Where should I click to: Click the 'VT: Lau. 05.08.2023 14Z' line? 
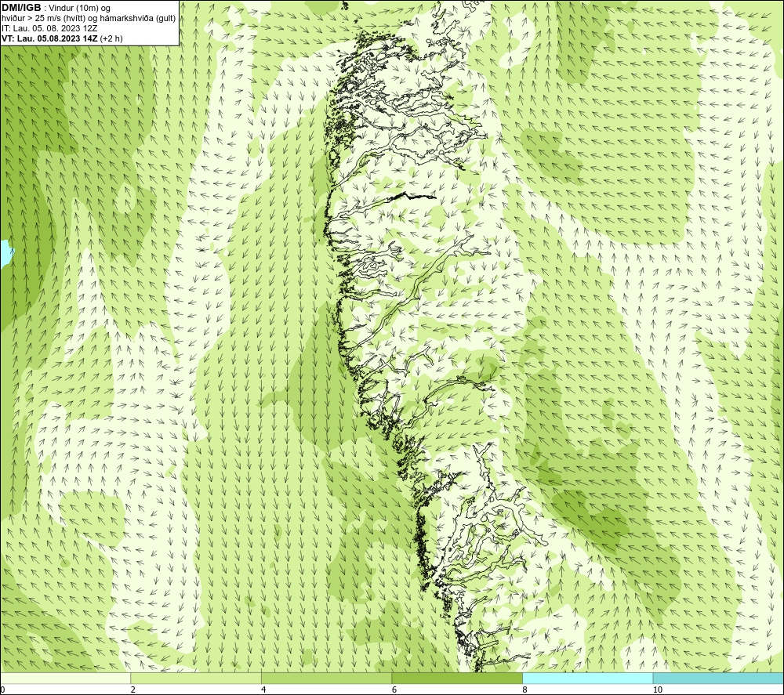point(49,38)
